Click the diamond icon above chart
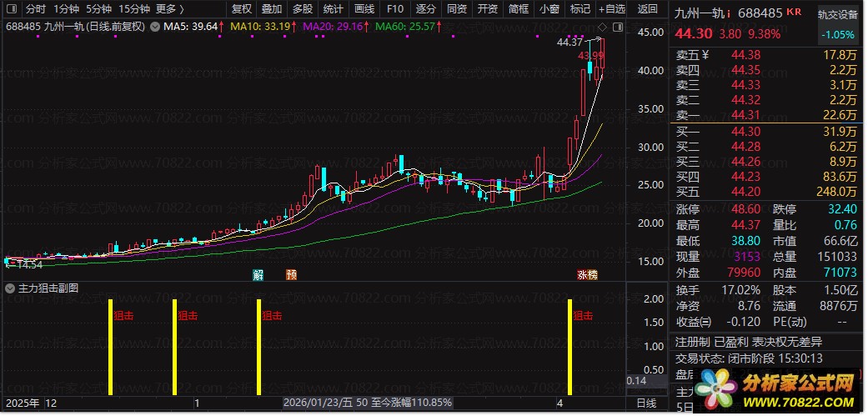The height and width of the screenshot is (416, 868). (603, 27)
